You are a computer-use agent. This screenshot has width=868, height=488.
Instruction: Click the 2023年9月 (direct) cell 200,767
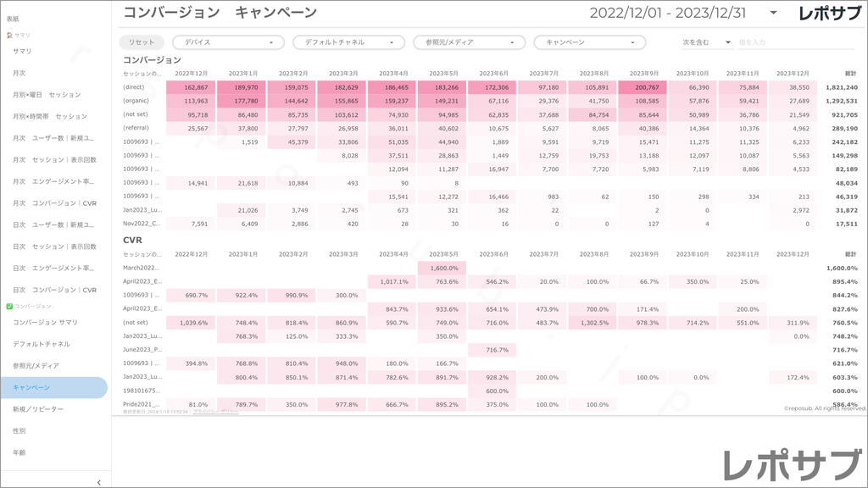coord(643,87)
